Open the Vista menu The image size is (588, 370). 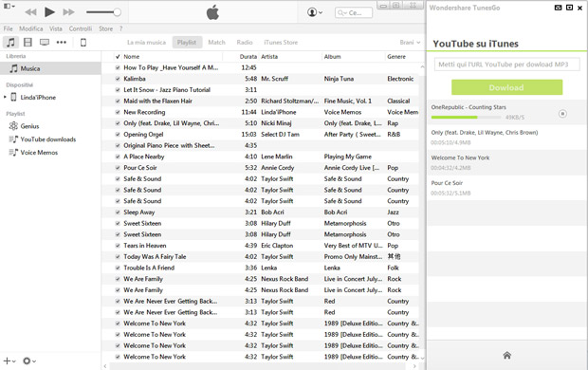click(56, 28)
